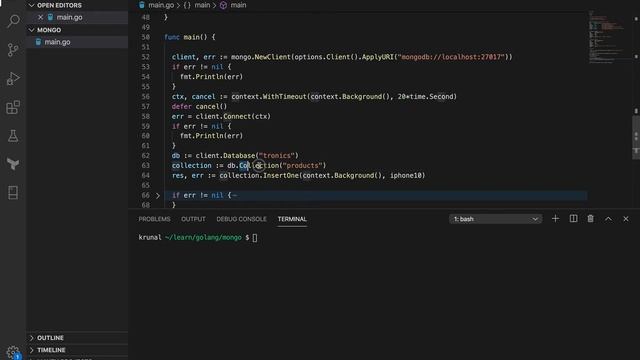Switch to the TERMINAL tab
This screenshot has height=360, width=640.
point(292,219)
